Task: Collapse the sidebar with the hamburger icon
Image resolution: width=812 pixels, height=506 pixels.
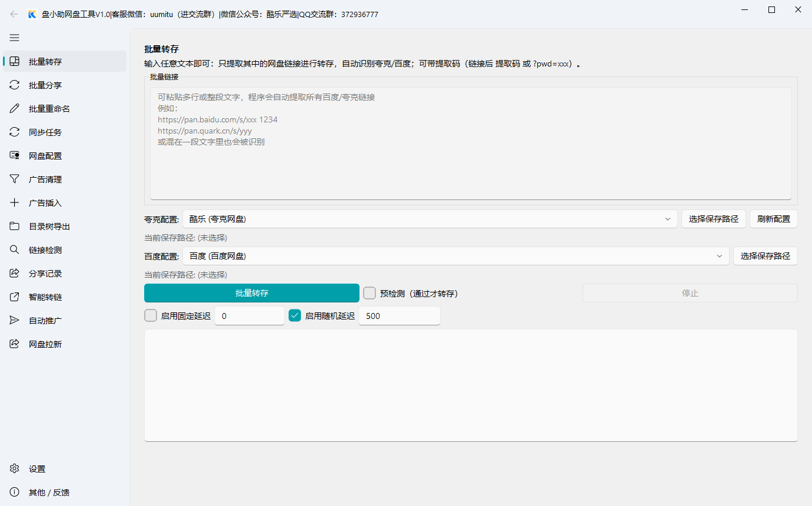Action: click(14, 38)
